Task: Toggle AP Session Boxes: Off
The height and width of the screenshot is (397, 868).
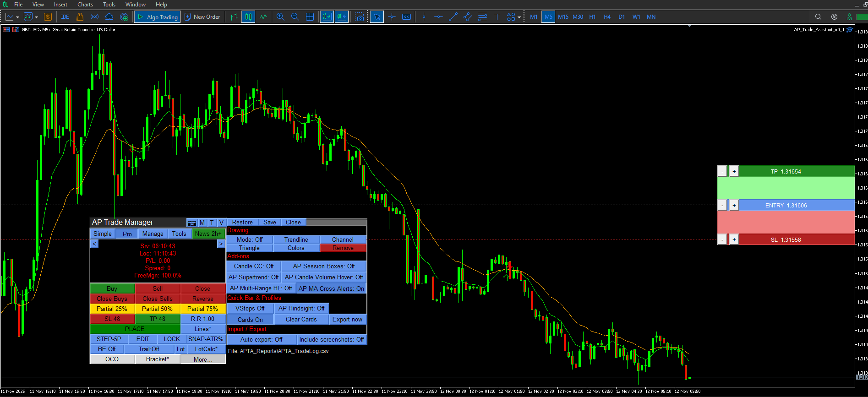Action: click(324, 266)
